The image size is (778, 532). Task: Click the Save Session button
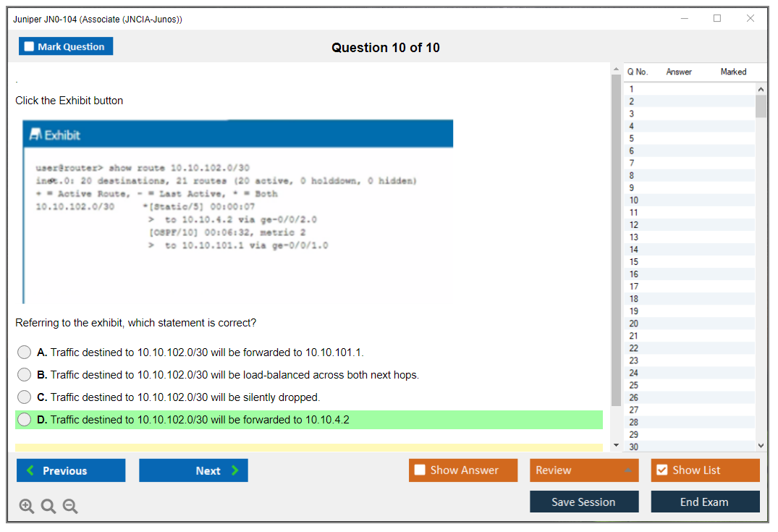click(584, 502)
